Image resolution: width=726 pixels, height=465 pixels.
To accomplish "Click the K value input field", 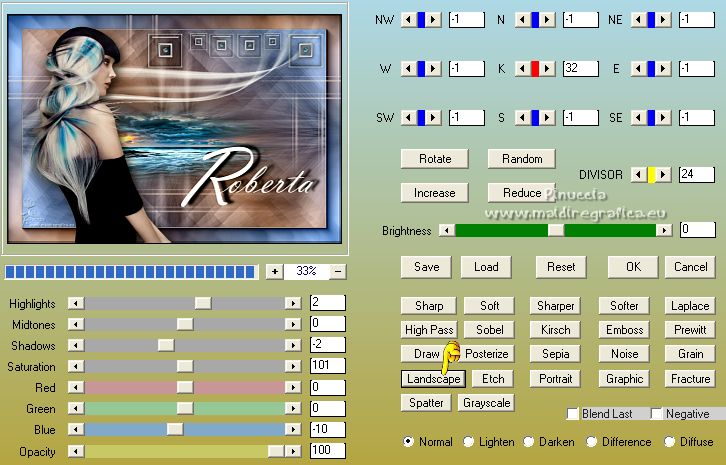I will click(x=580, y=69).
